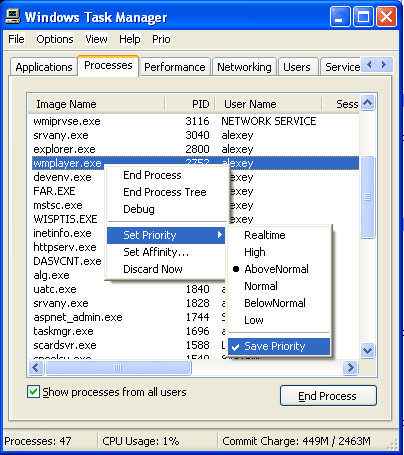Select the explorer.exe process

tap(195, 149)
